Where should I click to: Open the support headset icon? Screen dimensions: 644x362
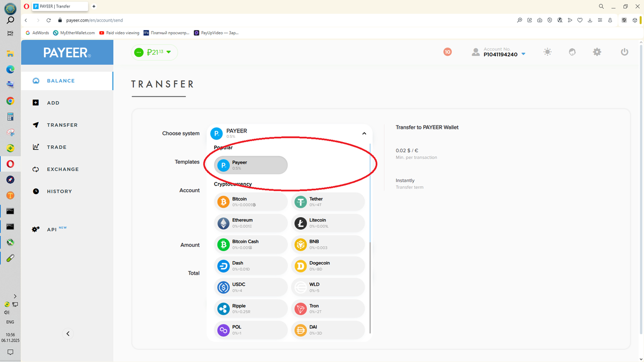572,52
